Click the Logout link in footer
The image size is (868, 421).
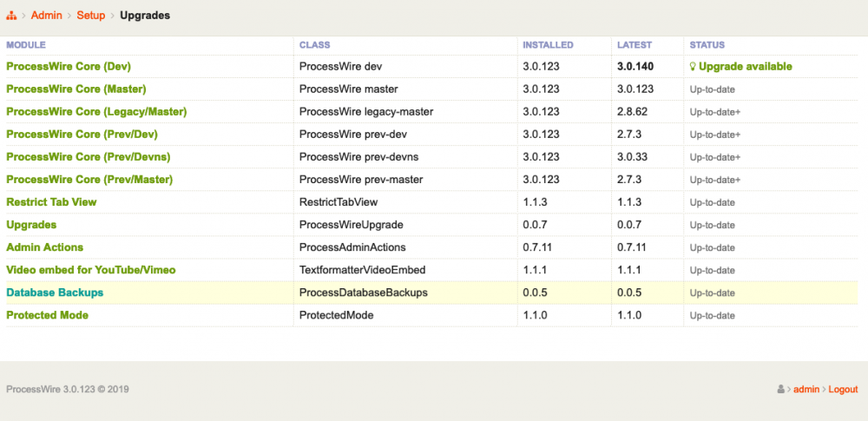[x=842, y=390]
